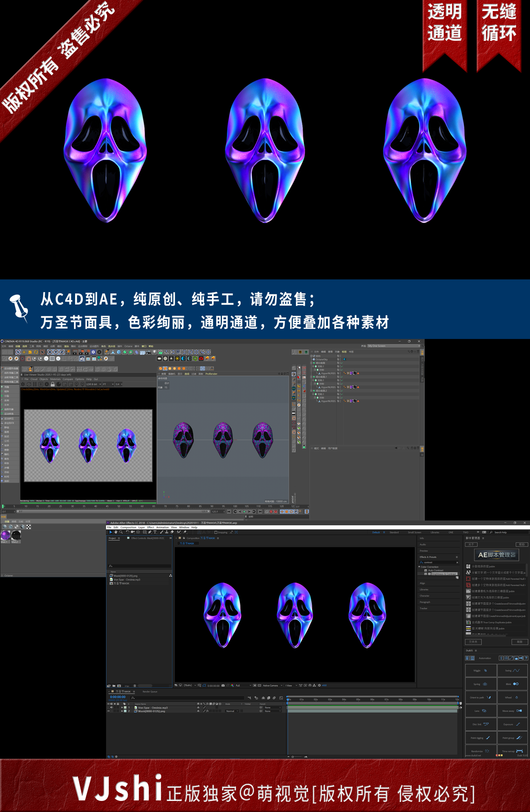Click the lock icon in Octane Live Viewer toolbar

tap(53, 384)
